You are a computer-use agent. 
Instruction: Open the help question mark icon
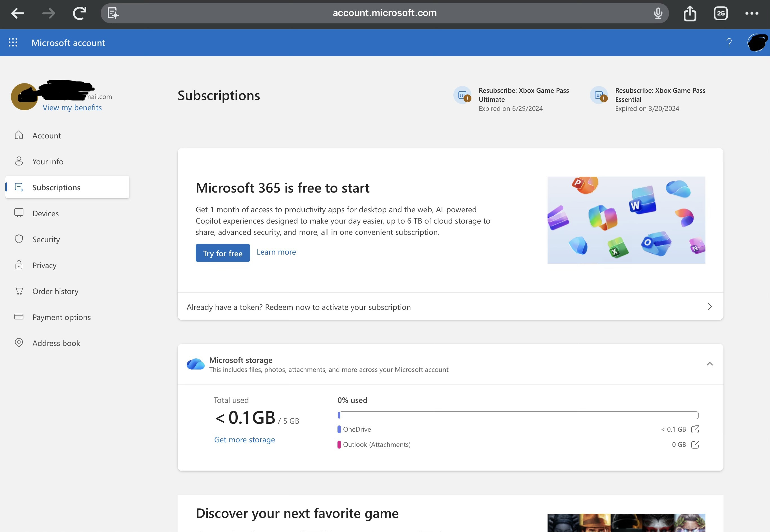coord(729,43)
